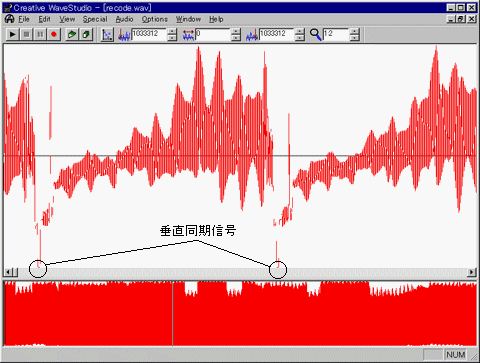Click the NUM indicator in the status bar
Image resolution: width=480 pixels, height=363 pixels.
pyautogui.click(x=455, y=355)
